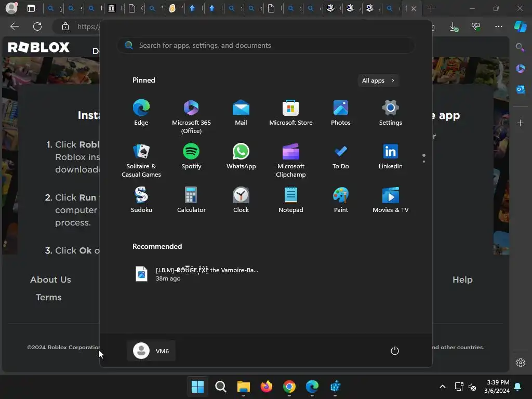Open the notification bell in tray
The image size is (532, 399).
[x=518, y=386]
